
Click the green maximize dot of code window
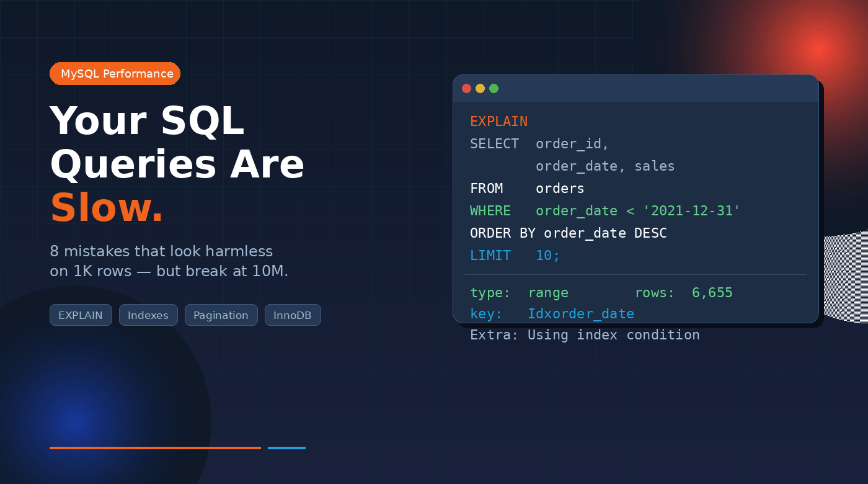coord(494,89)
